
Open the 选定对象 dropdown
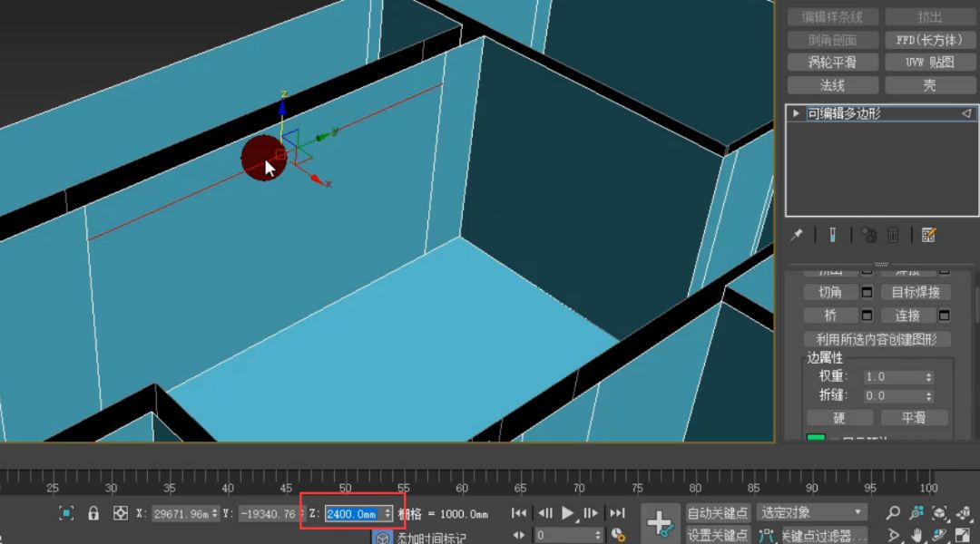click(812, 513)
